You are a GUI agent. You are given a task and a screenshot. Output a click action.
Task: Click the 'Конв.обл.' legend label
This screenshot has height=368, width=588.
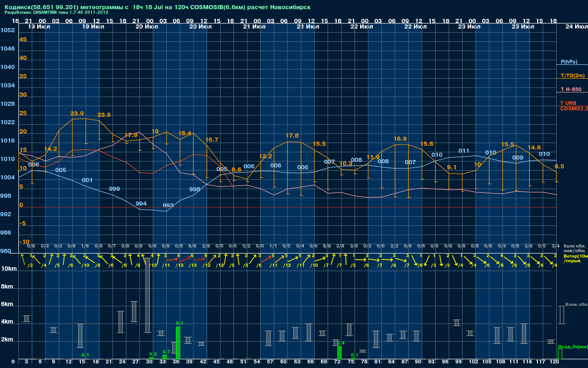coord(576,305)
